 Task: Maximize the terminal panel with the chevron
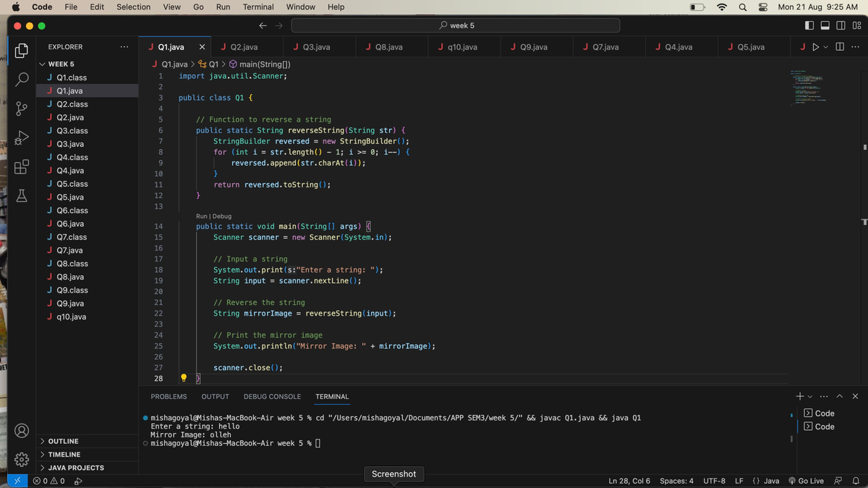coord(839,396)
